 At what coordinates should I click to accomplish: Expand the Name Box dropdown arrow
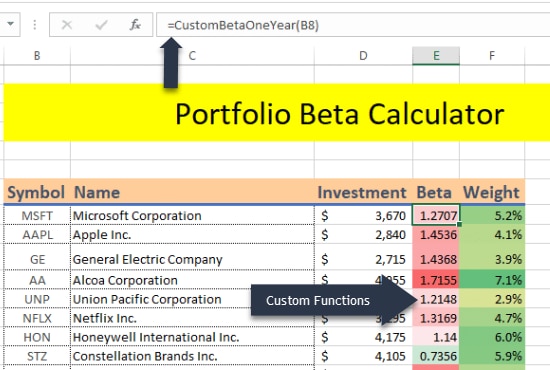(11, 24)
